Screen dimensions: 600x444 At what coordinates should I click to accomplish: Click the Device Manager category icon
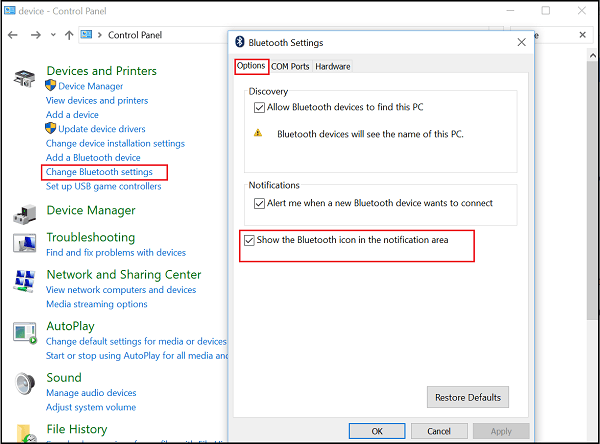coord(24,214)
